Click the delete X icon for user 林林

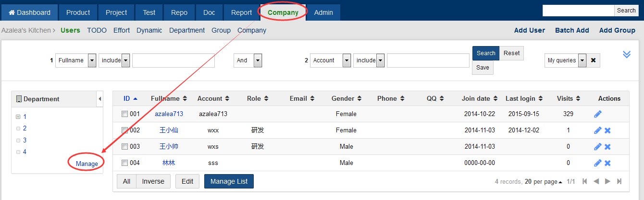[607, 163]
